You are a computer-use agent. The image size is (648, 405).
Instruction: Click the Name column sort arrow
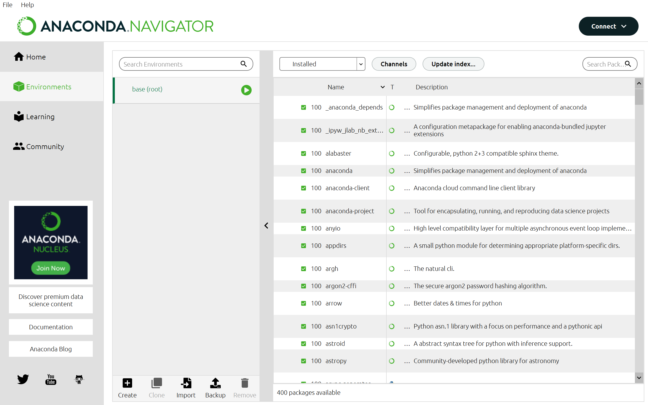(x=382, y=87)
